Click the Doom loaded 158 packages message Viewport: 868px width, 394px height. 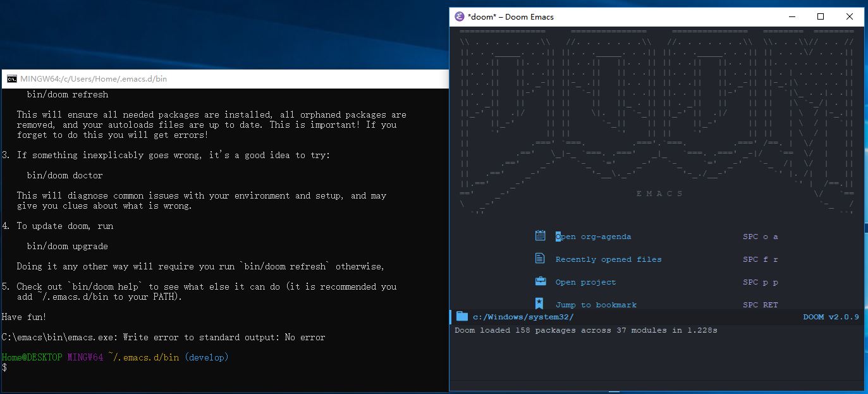pos(586,330)
